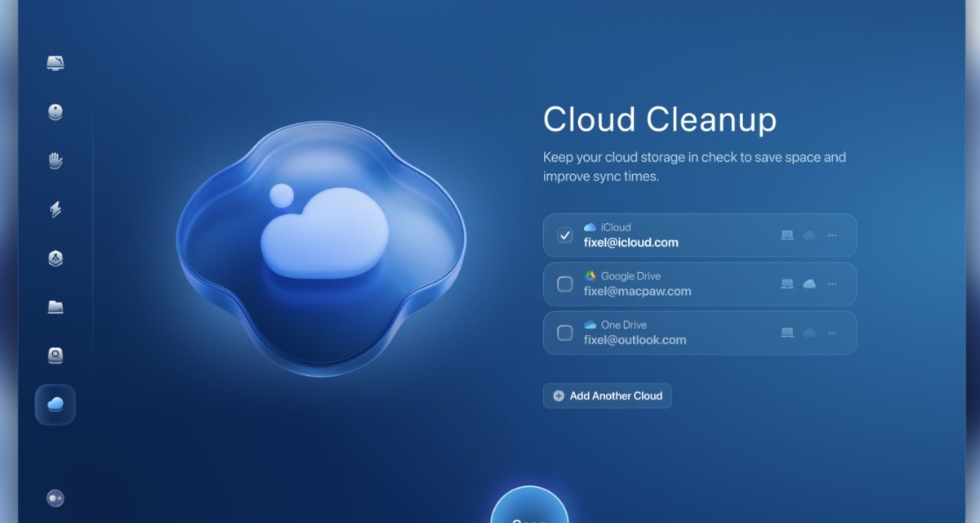The image size is (980, 523).
Task: Toggle the iCloud local laptop icon
Action: 787,235
